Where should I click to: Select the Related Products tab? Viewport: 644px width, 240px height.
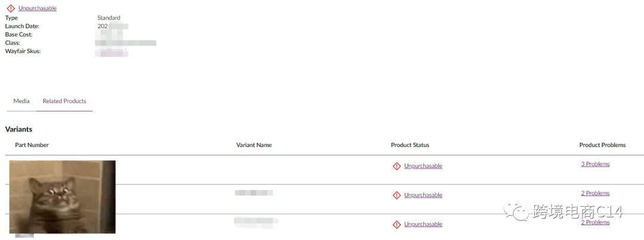pos(64,101)
